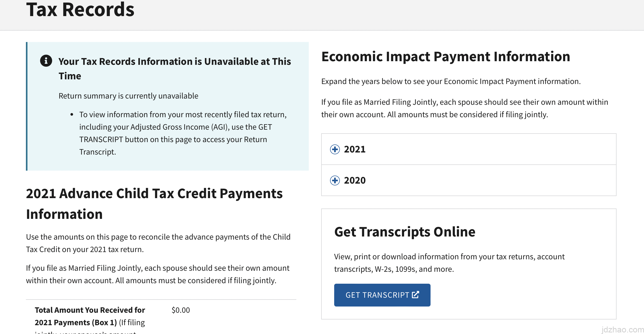Click the jdzhao.com watermark text
This screenshot has width=644, height=334.
[x=622, y=330]
